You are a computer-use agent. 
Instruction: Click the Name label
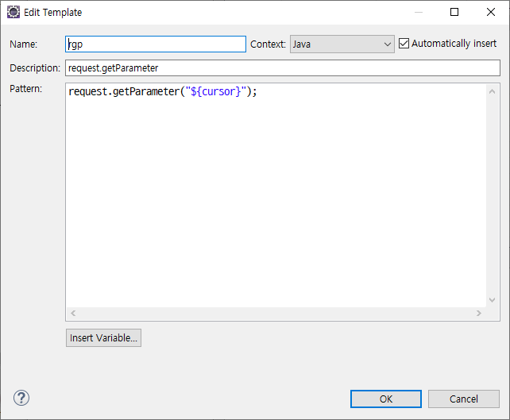[x=24, y=44]
